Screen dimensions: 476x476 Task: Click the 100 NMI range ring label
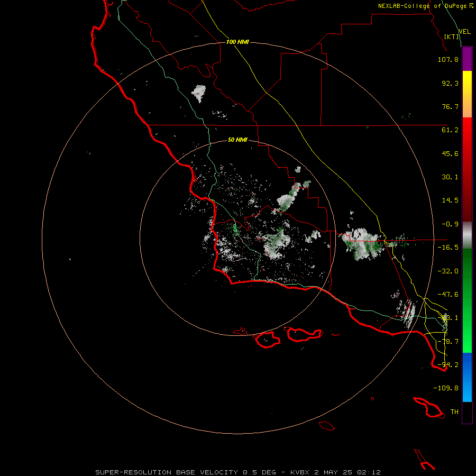[x=237, y=42]
